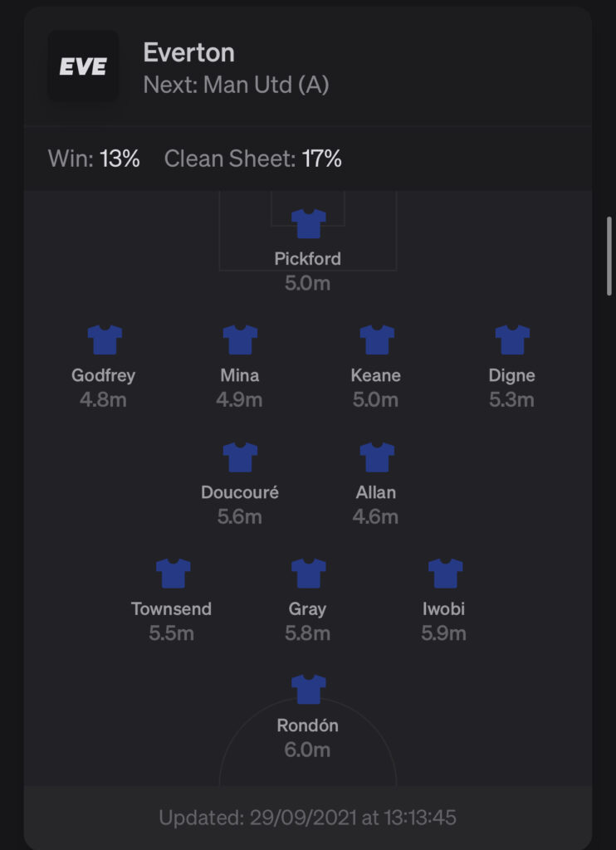Choose Iwobi's shirt icon

(445, 574)
